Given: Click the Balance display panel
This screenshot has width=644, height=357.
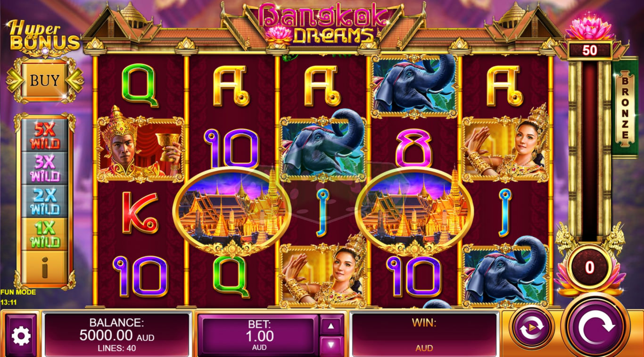Looking at the screenshot, I should [116, 335].
